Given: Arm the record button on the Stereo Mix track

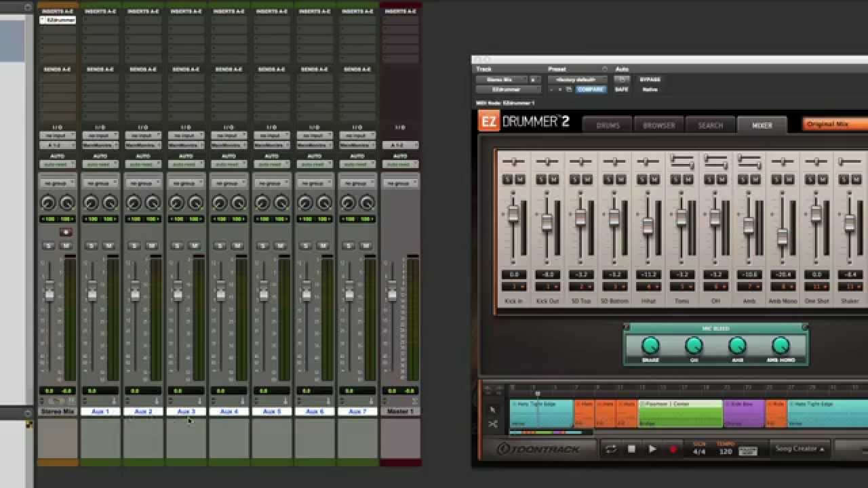Looking at the screenshot, I should (66, 232).
